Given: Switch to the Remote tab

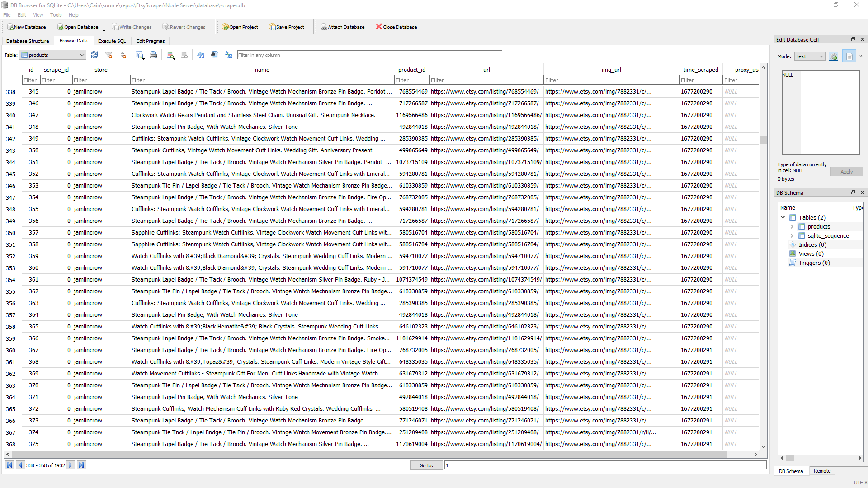Looking at the screenshot, I should click(822, 471).
